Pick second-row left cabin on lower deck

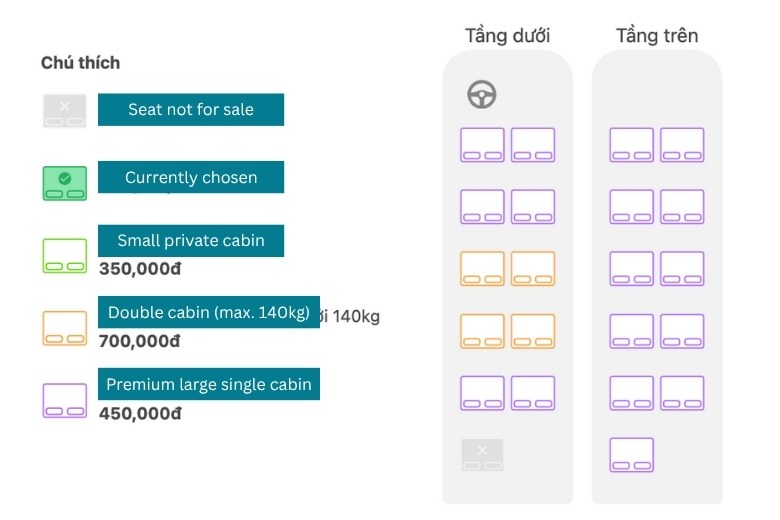[482, 207]
